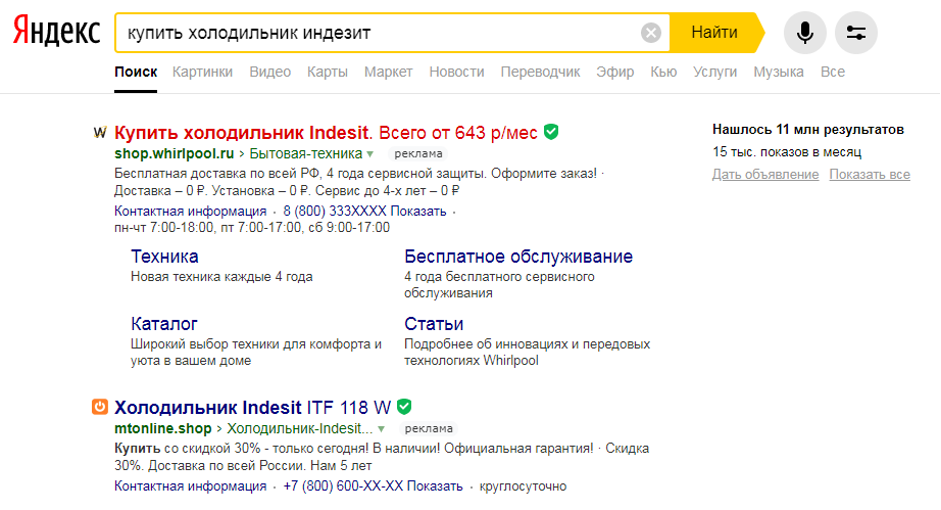Visit the mtonline.shop green link

tap(163, 428)
